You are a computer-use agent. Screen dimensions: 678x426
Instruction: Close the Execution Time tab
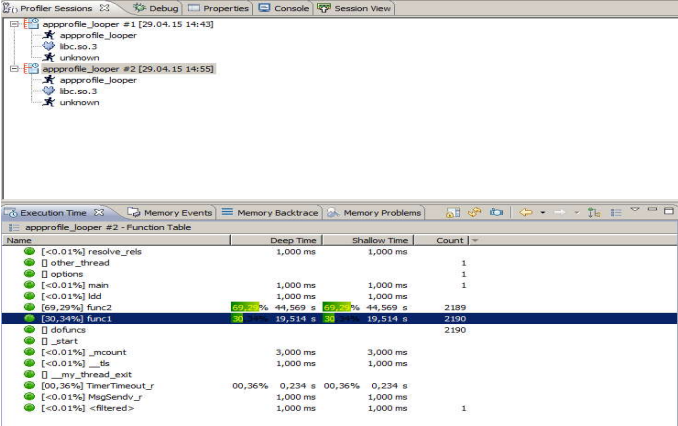(99, 212)
